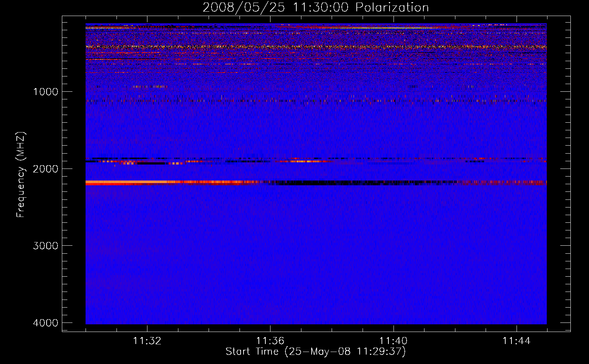Select the "Start Time (25-May-08 11:29:37)" label
Screen dimensions: 589x364
click(316, 352)
